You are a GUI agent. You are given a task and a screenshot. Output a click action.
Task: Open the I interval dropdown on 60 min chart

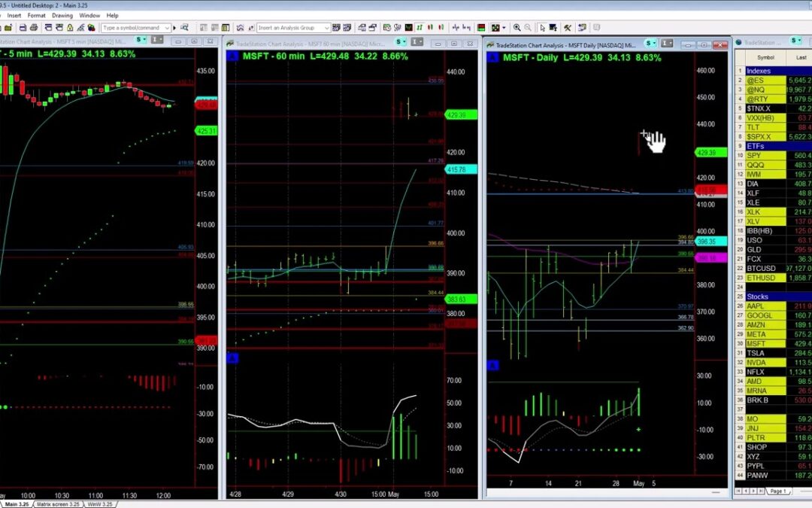(x=417, y=41)
